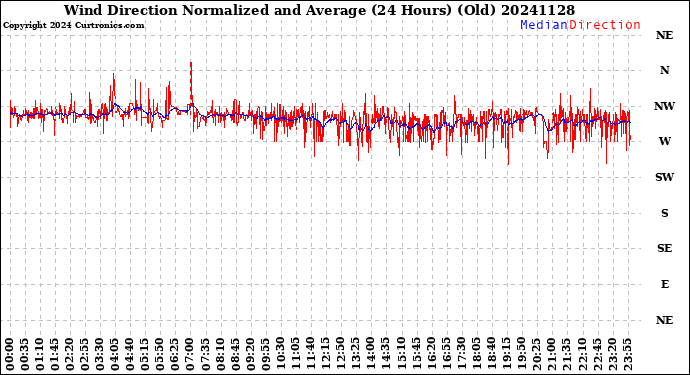Click the 05:50 time label

pos(160,355)
